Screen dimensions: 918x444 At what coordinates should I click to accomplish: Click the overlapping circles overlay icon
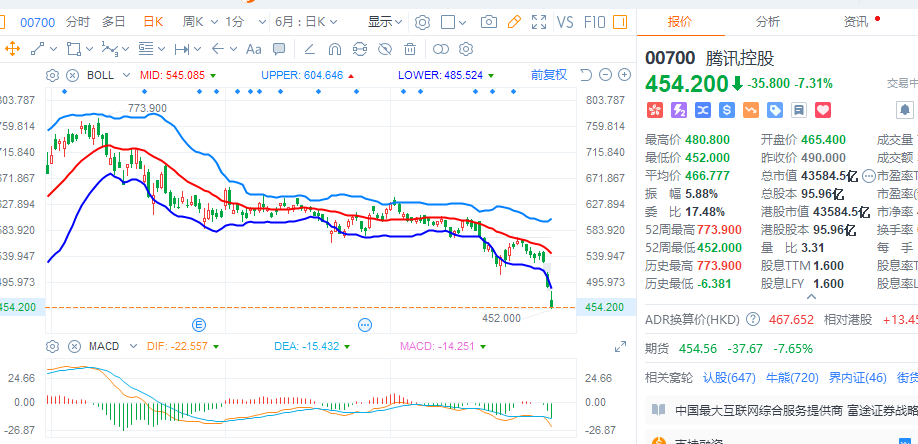click(x=440, y=49)
